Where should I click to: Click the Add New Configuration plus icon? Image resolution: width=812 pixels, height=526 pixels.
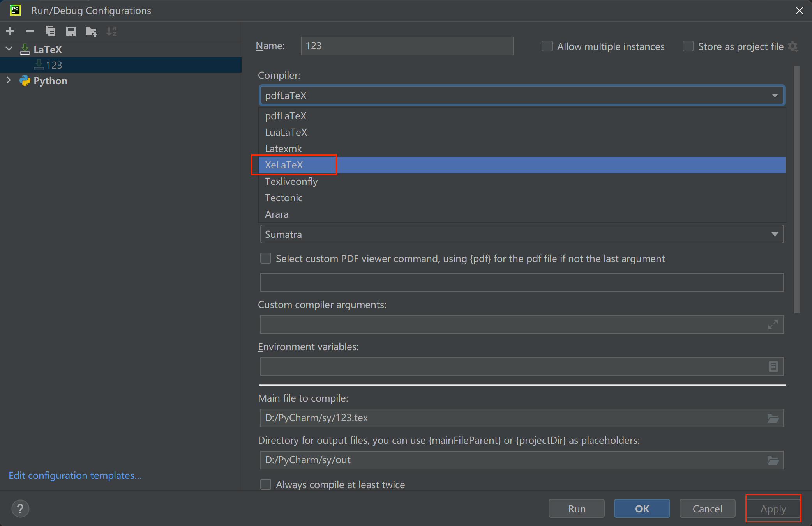point(11,31)
